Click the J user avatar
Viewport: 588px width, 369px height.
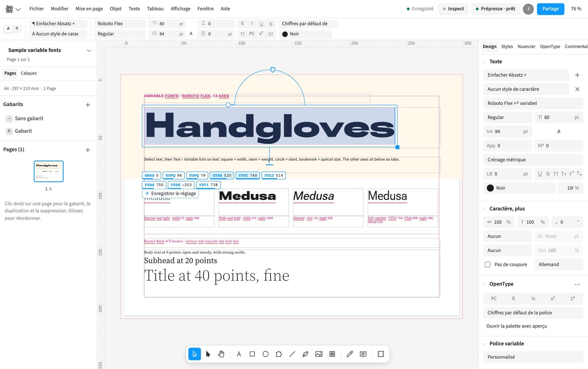pyautogui.click(x=528, y=9)
